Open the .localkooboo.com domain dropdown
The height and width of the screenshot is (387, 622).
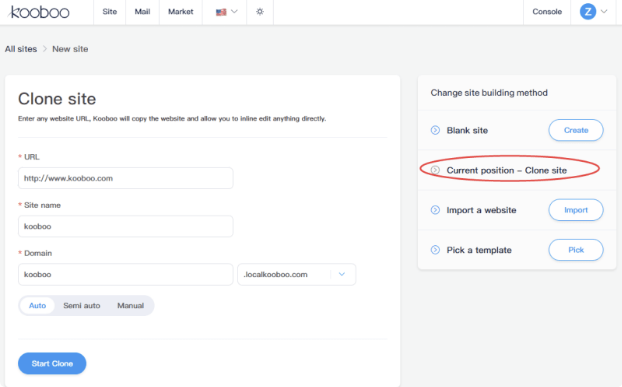pyautogui.click(x=296, y=274)
